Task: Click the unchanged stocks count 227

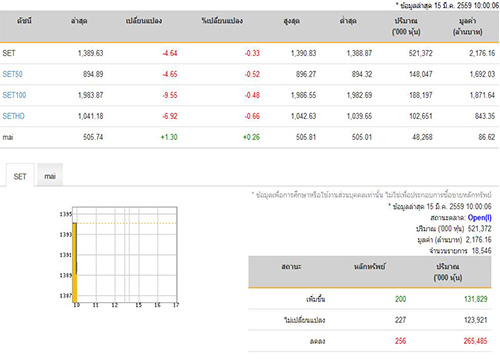Action: (400, 320)
